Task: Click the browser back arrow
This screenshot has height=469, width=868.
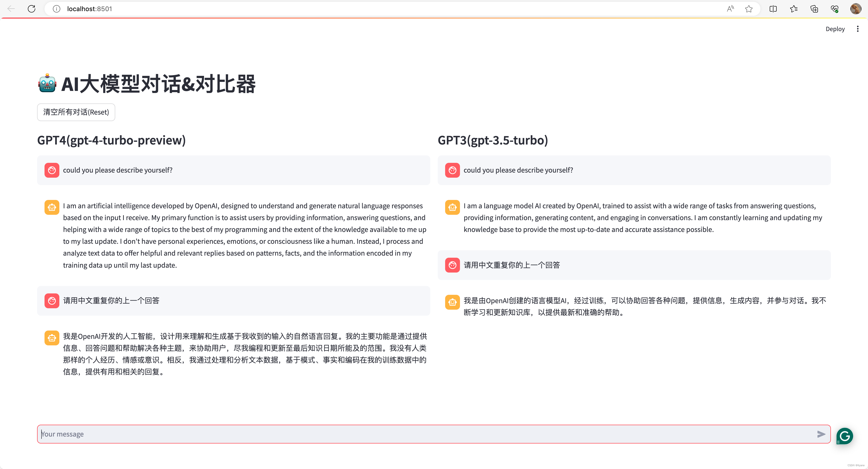Action: click(11, 9)
